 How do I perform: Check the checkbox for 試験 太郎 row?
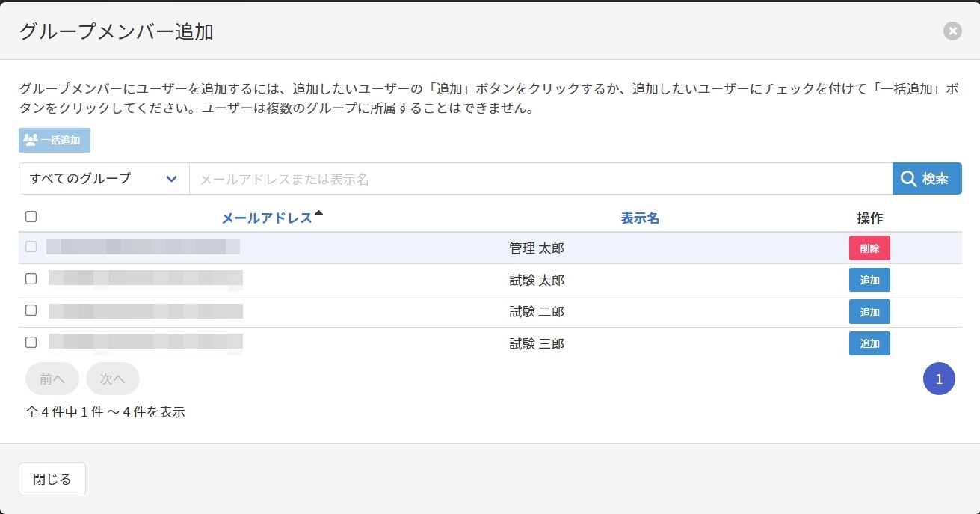click(x=31, y=278)
